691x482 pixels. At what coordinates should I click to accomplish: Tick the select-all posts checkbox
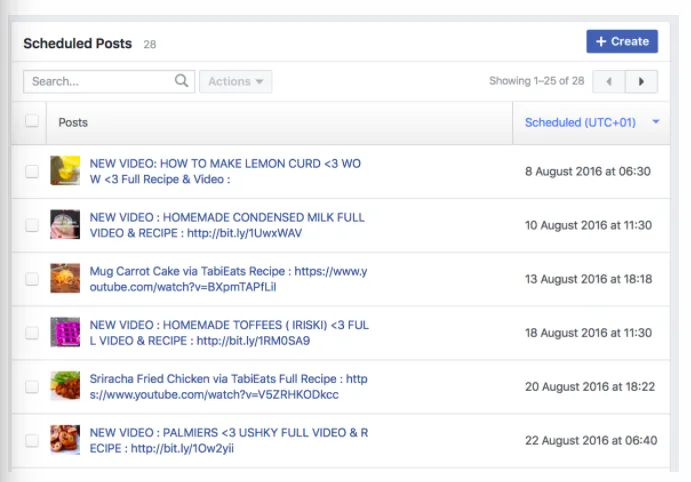pyautogui.click(x=32, y=121)
